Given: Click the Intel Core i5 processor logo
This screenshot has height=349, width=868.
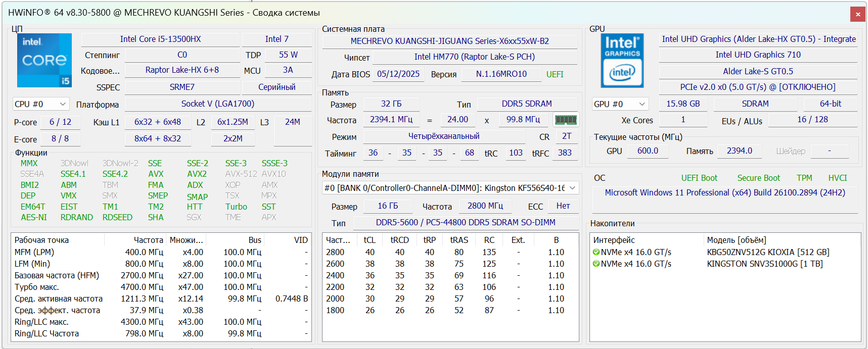Looking at the screenshot, I should (44, 61).
